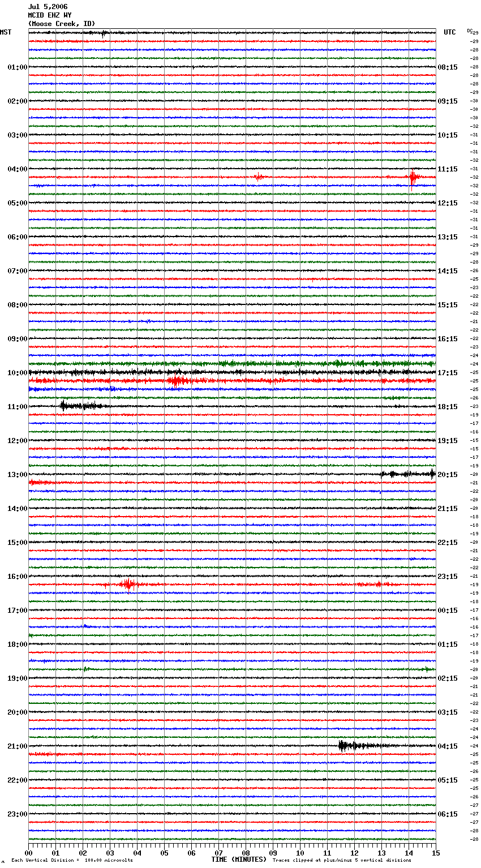Select the '16:00' MST hour label
This screenshot has height=868, width=481.
point(18,577)
